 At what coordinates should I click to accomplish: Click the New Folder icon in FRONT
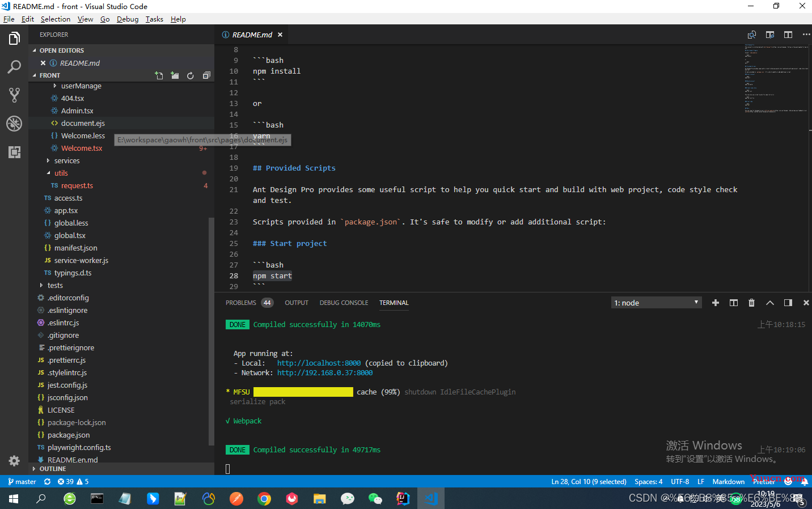175,75
